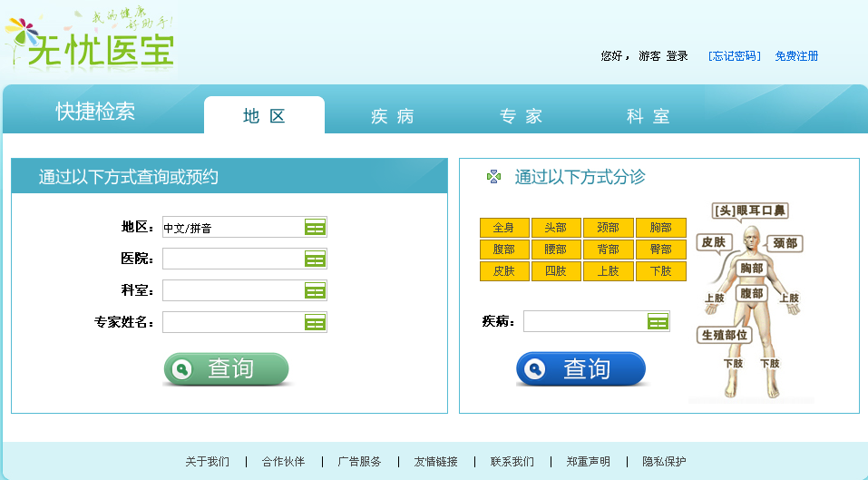Click the 免费注册 link
The height and width of the screenshot is (480, 868).
pyautogui.click(x=796, y=56)
